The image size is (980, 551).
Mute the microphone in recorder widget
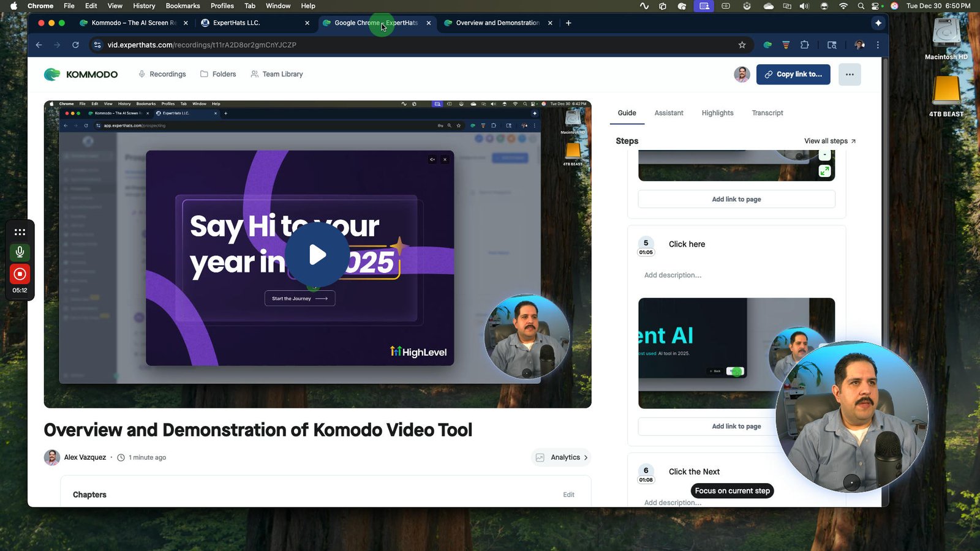(x=20, y=252)
